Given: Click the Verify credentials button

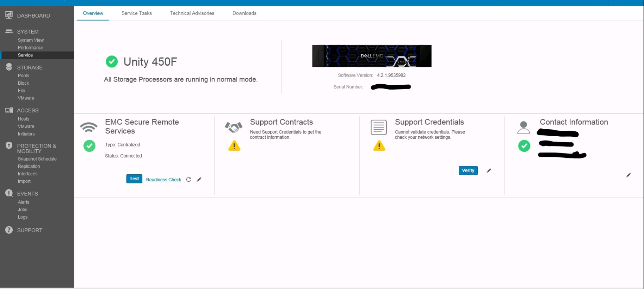Looking at the screenshot, I should pyautogui.click(x=468, y=170).
